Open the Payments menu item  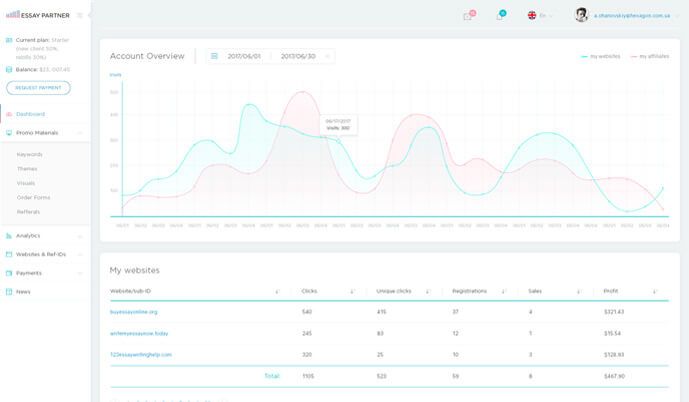[x=29, y=273]
